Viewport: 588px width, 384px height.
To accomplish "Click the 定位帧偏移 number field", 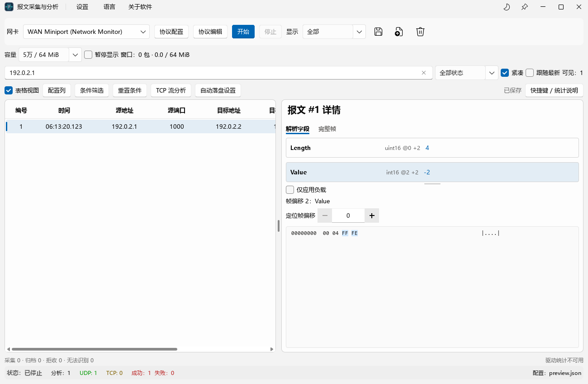I will tap(348, 215).
